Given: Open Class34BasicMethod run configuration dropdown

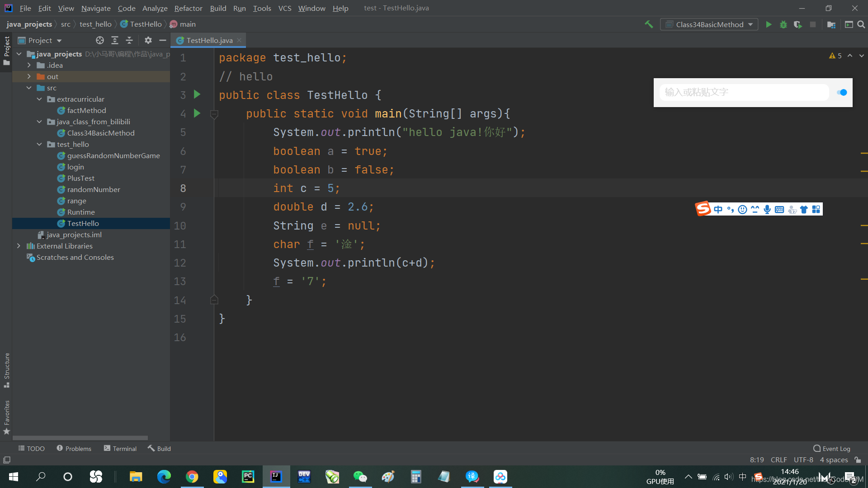Looking at the screenshot, I should pos(709,24).
